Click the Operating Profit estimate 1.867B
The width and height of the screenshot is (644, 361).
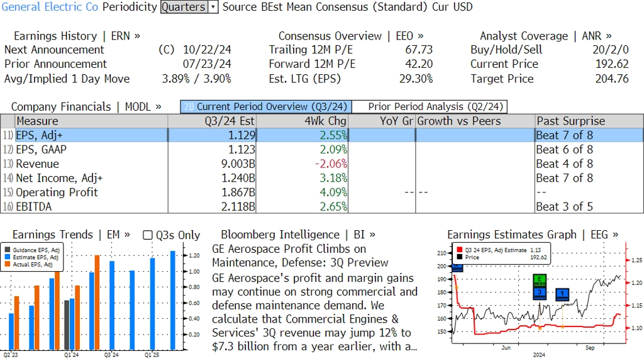coord(238,192)
